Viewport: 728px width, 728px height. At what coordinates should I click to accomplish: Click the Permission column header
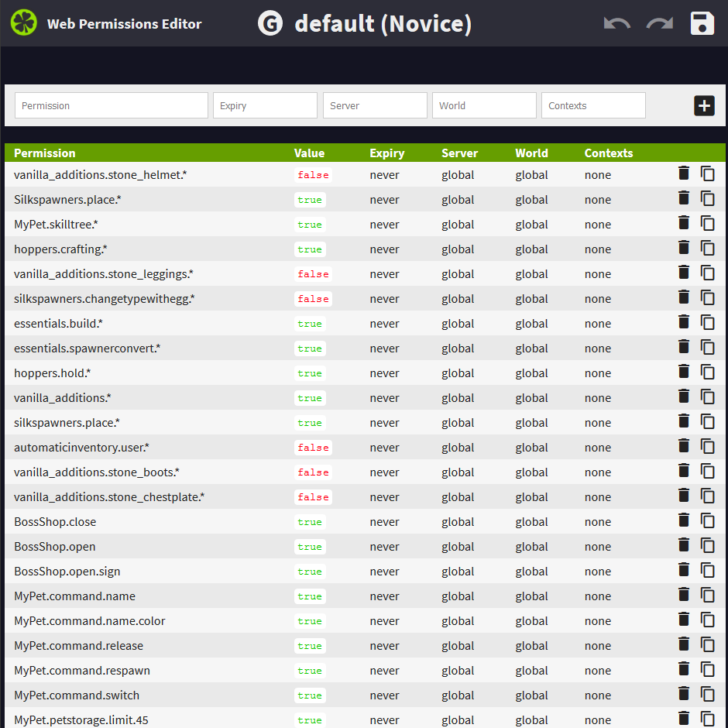(x=45, y=153)
